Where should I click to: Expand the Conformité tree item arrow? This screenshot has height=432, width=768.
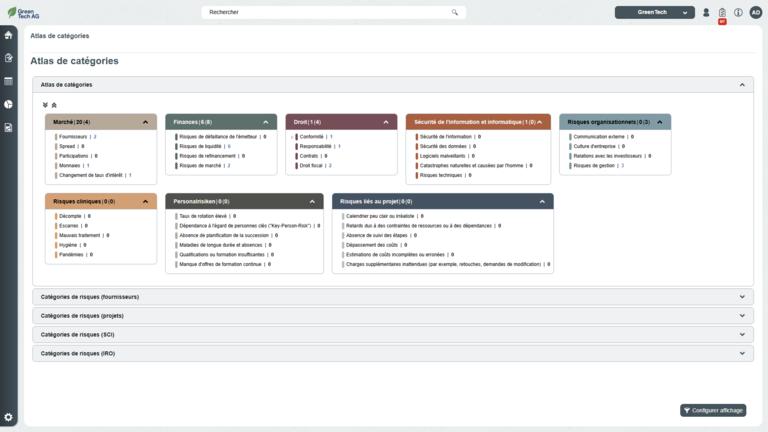point(292,136)
